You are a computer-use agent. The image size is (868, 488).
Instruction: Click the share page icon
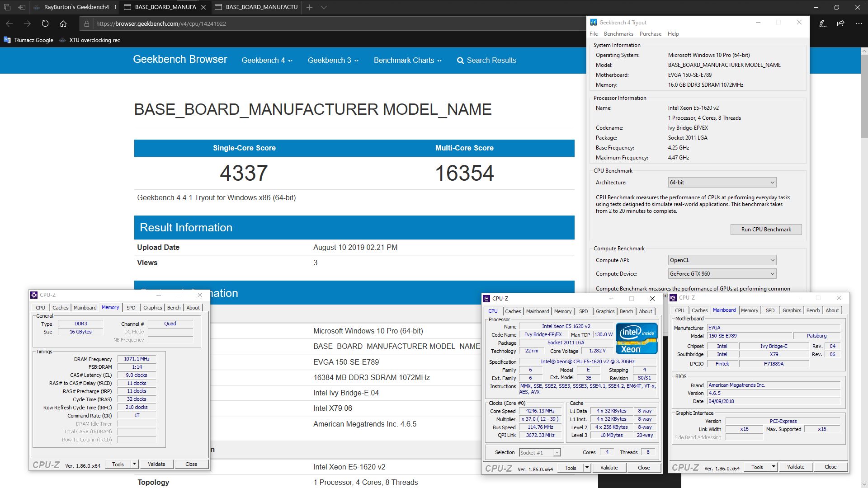[x=840, y=23]
